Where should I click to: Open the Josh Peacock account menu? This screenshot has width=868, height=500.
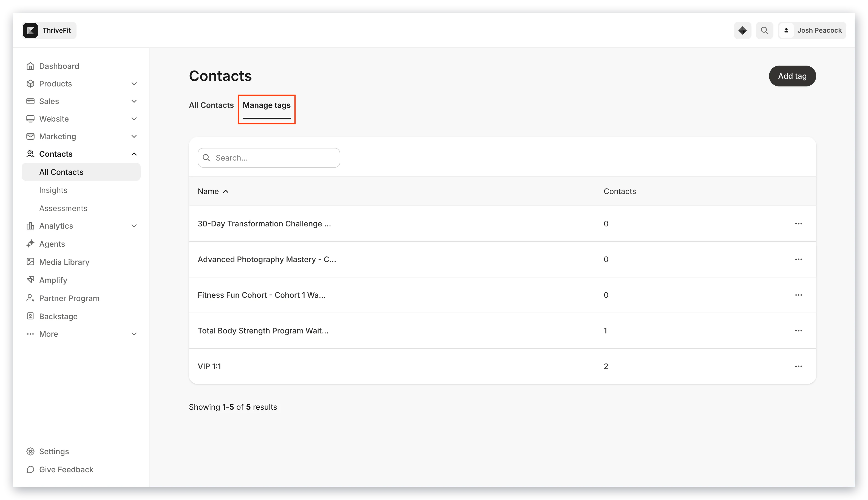(x=812, y=30)
